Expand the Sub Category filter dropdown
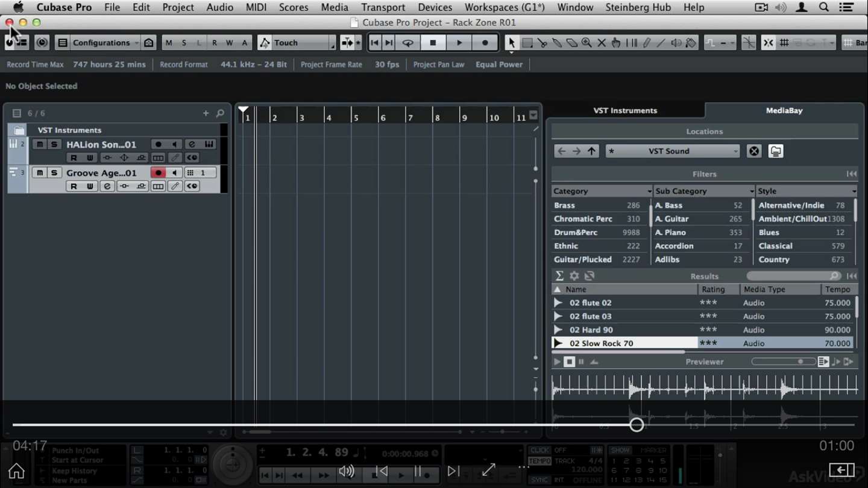868x488 pixels. 752,192
